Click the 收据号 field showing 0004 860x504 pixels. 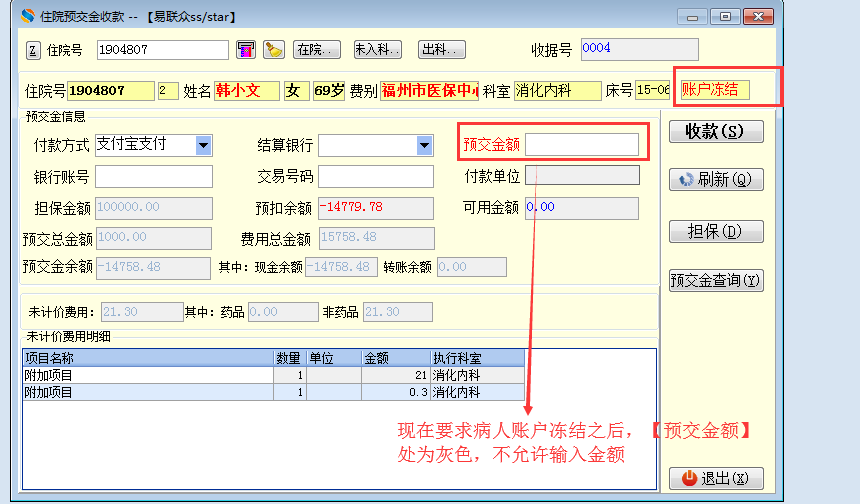coord(640,49)
